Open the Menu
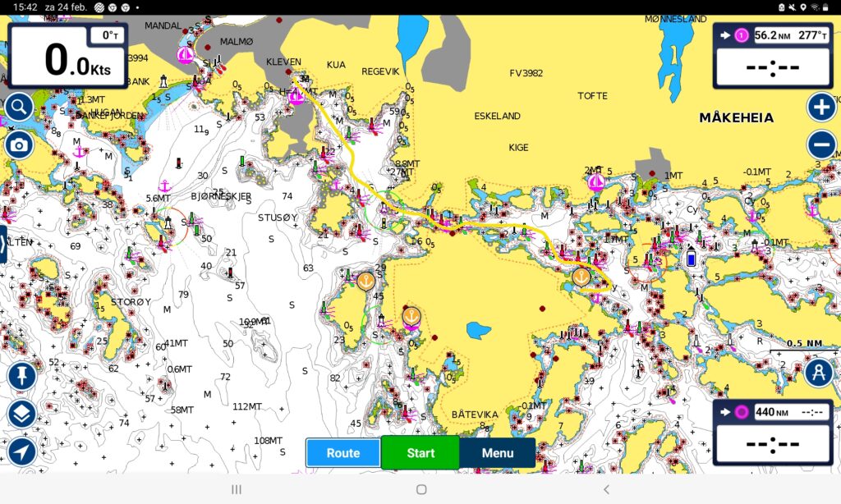Viewport: 841px width, 504px height. tap(498, 453)
